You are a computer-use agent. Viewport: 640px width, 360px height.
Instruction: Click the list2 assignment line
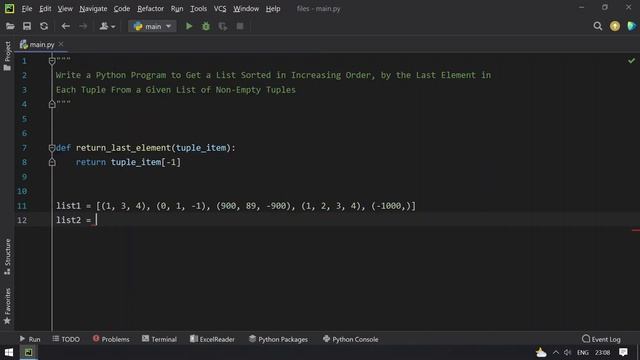tap(76, 220)
